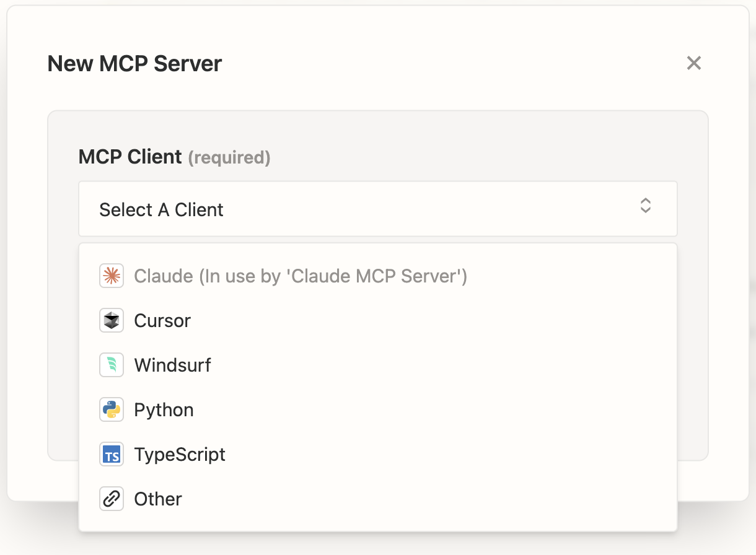
Task: Select Cursor from client list
Action: 378,320
